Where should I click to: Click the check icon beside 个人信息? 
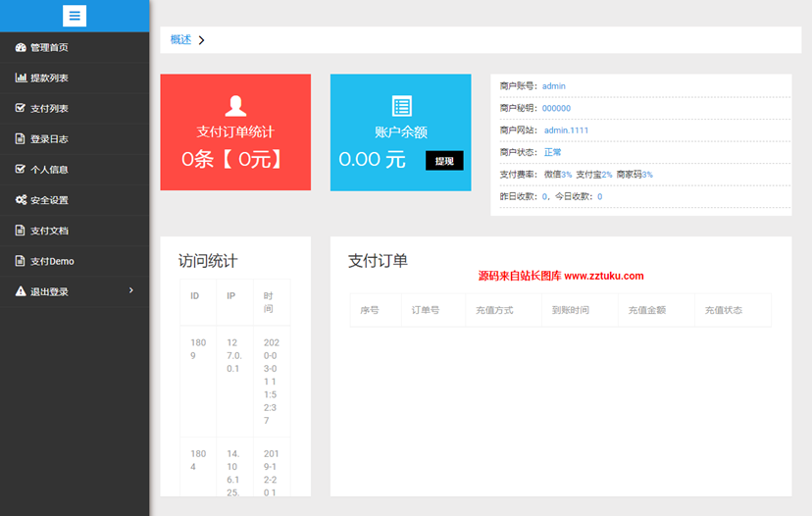pos(21,169)
